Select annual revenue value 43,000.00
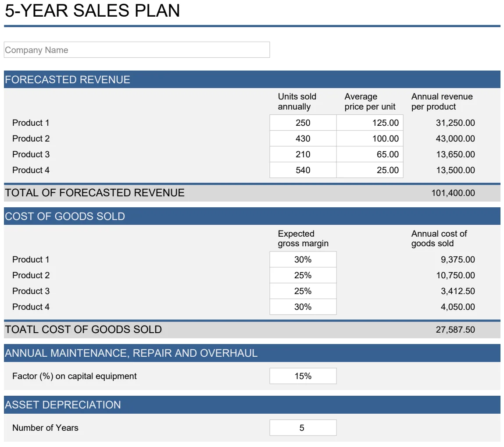Screen dimensions: 504x447 [x=455, y=138]
